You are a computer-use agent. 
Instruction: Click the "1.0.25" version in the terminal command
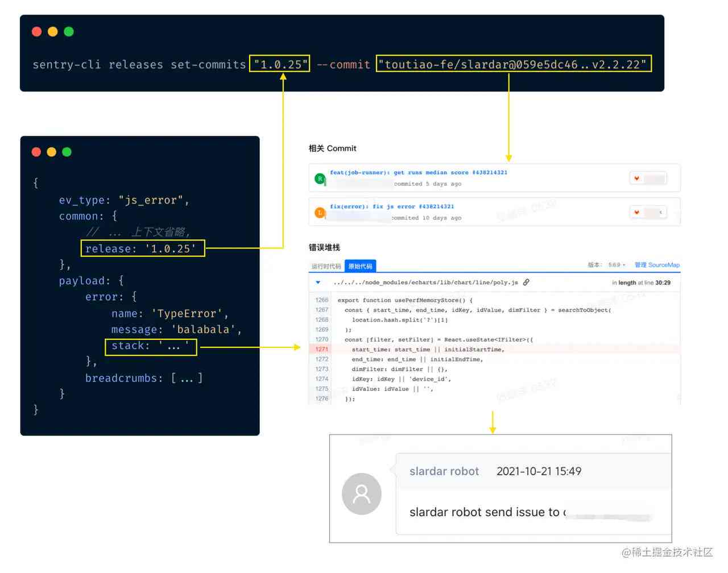[x=279, y=64]
